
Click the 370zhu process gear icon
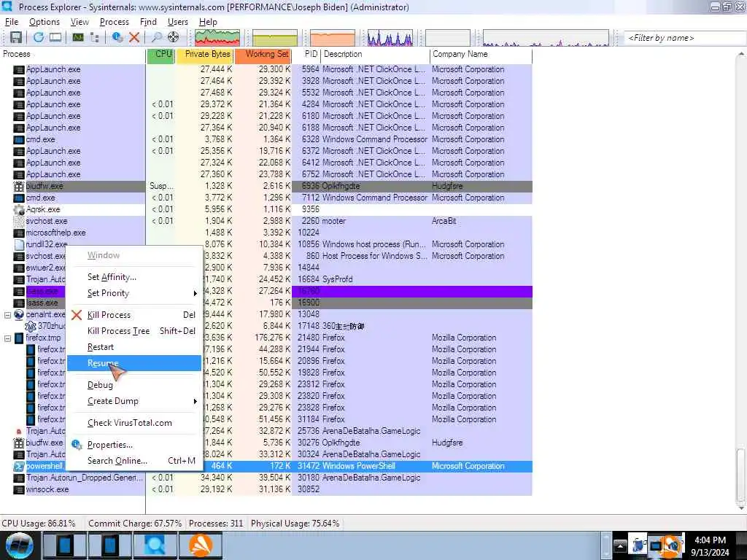click(x=31, y=326)
